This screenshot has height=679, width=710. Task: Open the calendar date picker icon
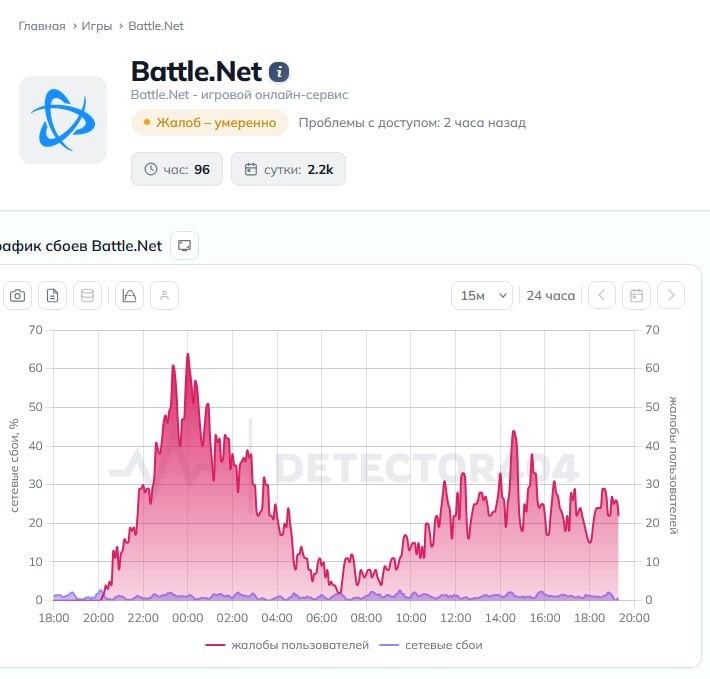[636, 296]
